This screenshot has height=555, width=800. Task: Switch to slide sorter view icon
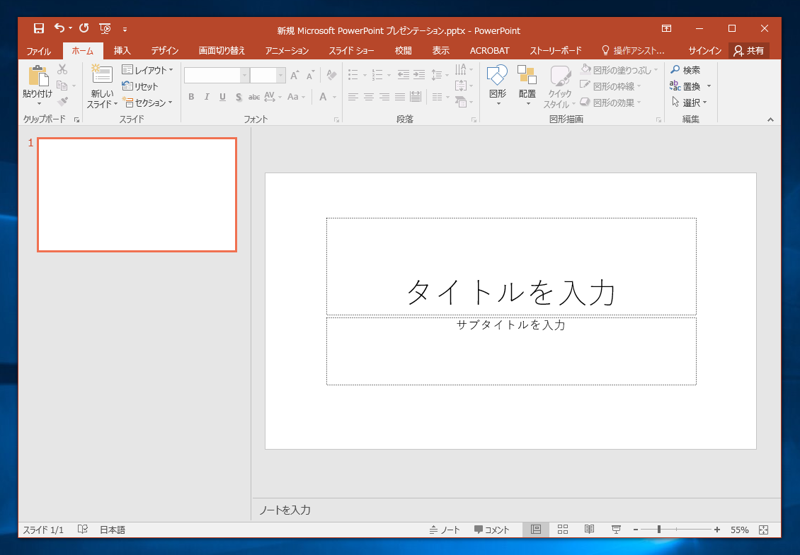563,530
